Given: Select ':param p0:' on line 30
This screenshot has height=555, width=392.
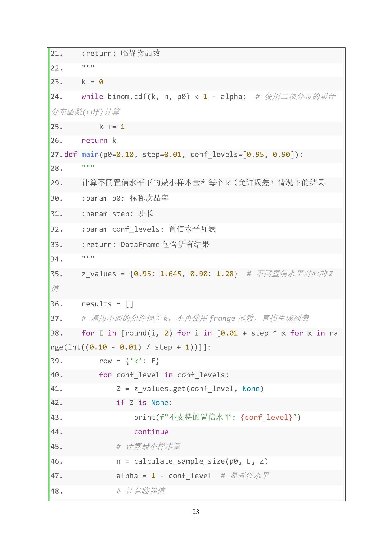Looking at the screenshot, I should [x=103, y=198].
